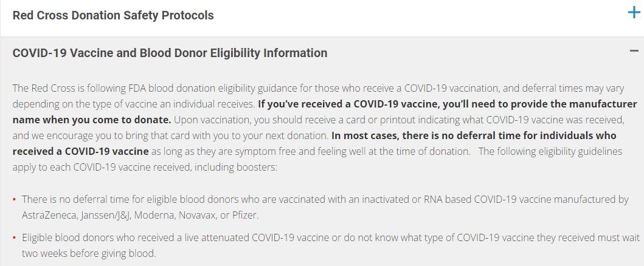Screen dimensions: 644x266
Task: Click the blue plus icon
Action: 634,13
